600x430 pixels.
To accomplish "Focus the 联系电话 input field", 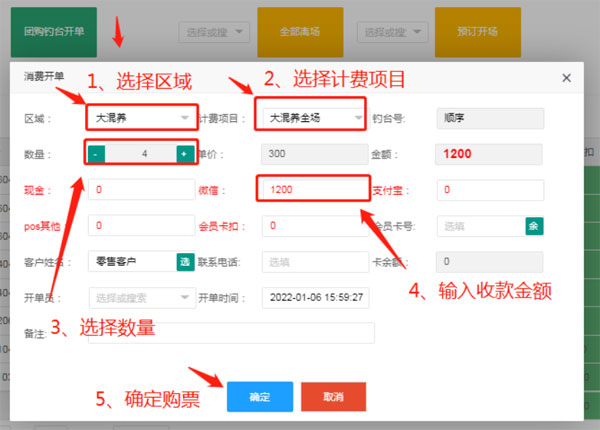I will coord(315,262).
